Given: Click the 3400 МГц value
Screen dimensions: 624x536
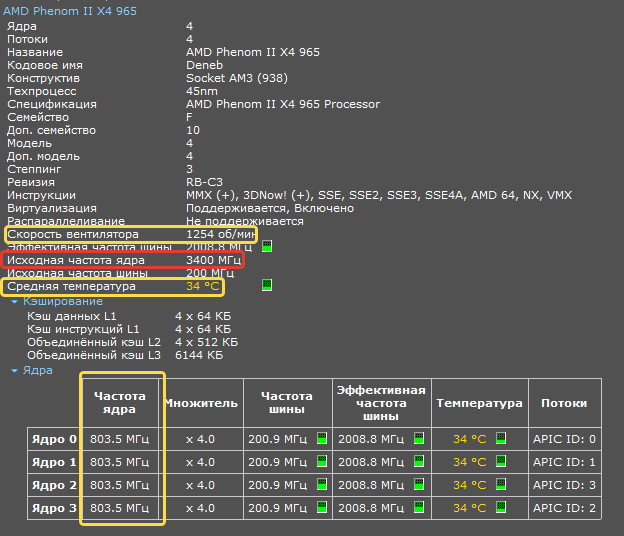Looking at the screenshot, I should [x=213, y=260].
